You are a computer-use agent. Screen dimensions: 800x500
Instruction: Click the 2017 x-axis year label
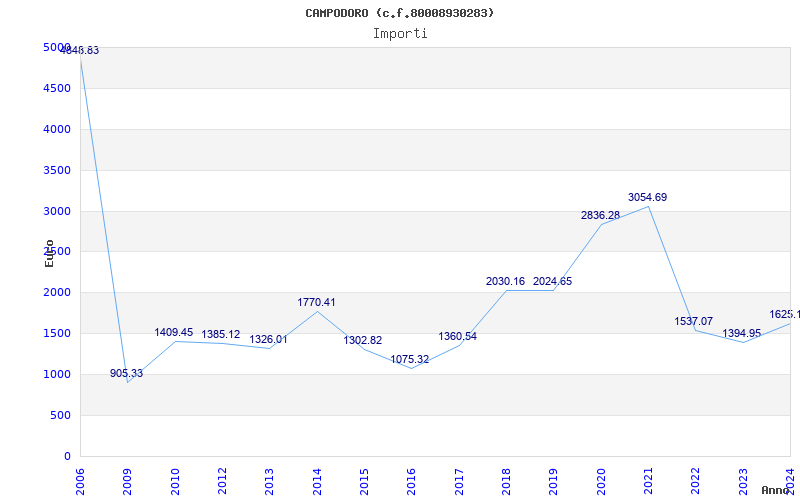pos(459,481)
